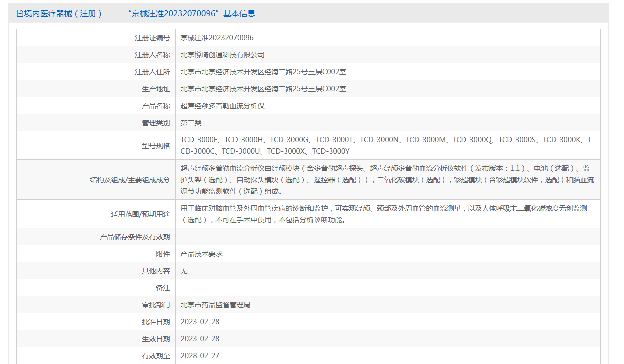This screenshot has height=364, width=624.
Task: Select approving authority 北京市药品监督管理局
Action: 216,305
